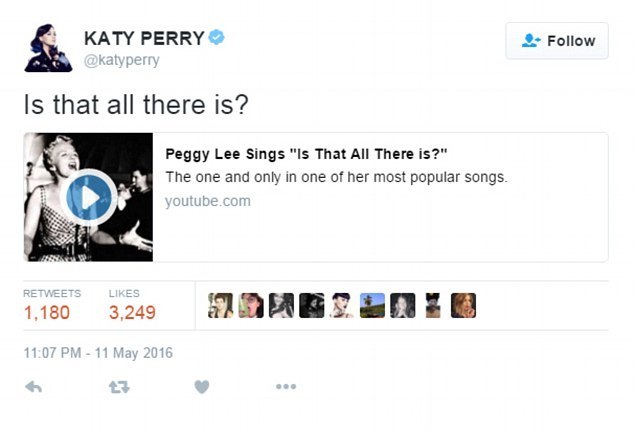Click the KATY PERRY display name
The height and width of the screenshot is (431, 634).
click(143, 38)
